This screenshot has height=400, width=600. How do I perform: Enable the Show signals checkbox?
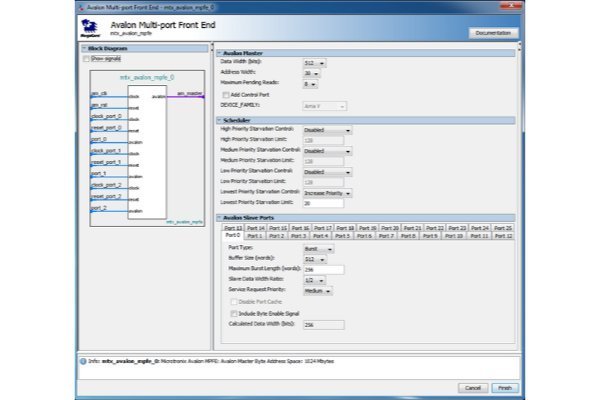pyautogui.click(x=87, y=58)
